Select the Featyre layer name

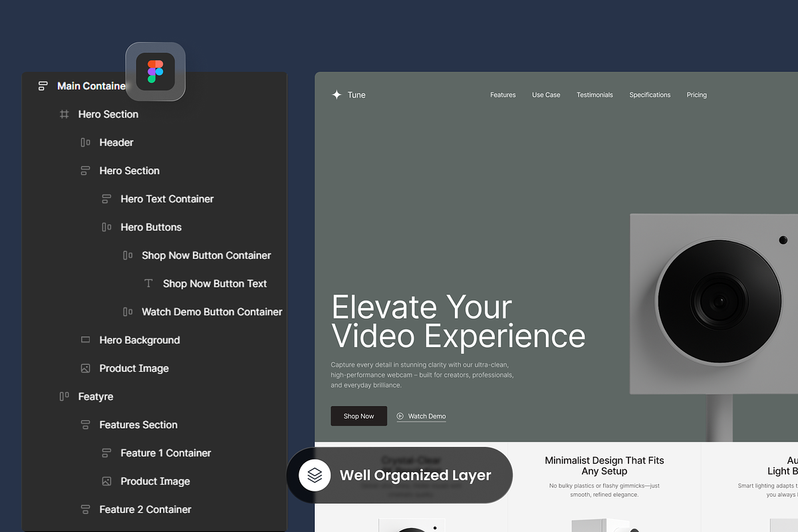[96, 396]
